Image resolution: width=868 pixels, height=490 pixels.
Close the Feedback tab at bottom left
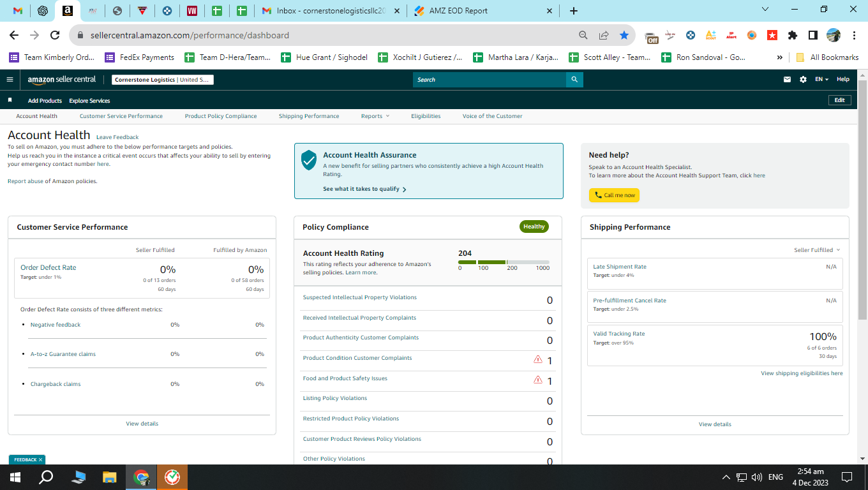(40, 459)
